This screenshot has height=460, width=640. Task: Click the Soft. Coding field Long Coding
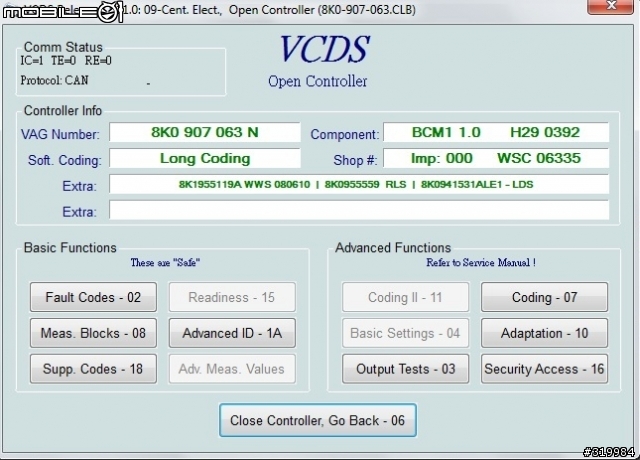(204, 158)
